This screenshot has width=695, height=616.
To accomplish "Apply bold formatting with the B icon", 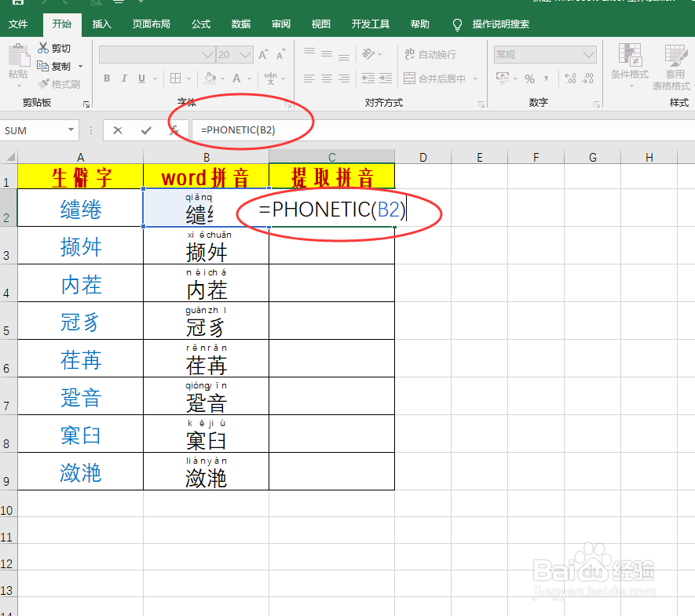I will pos(108,78).
